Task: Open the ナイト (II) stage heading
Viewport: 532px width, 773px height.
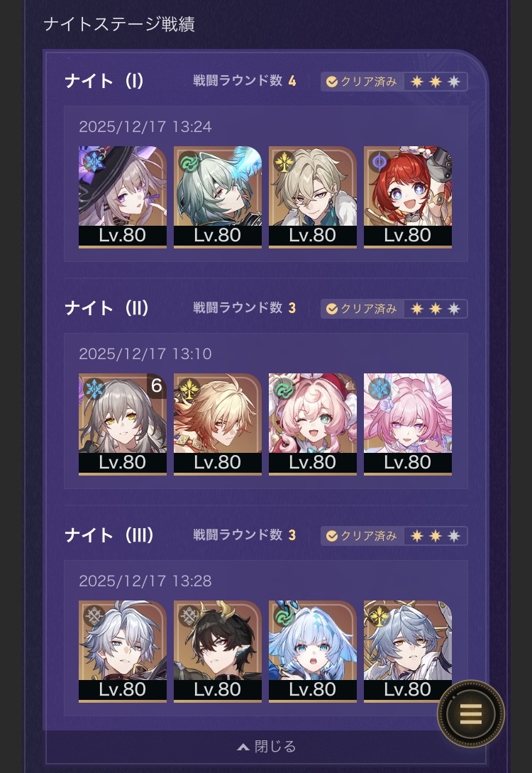Action: coord(106,308)
